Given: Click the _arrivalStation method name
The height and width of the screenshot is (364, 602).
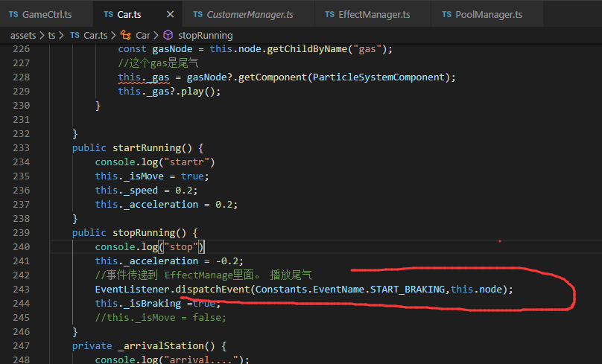Looking at the screenshot, I should (161, 345).
